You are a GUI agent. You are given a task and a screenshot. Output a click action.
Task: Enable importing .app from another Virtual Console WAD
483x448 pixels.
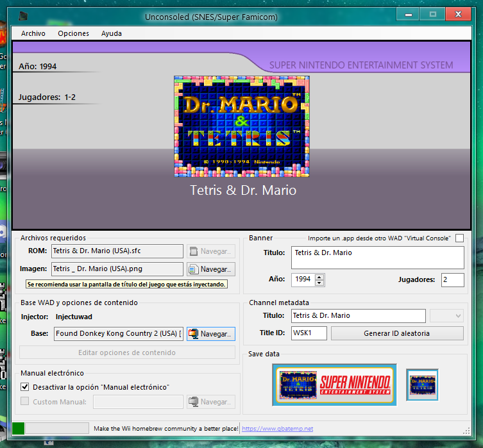(x=459, y=238)
